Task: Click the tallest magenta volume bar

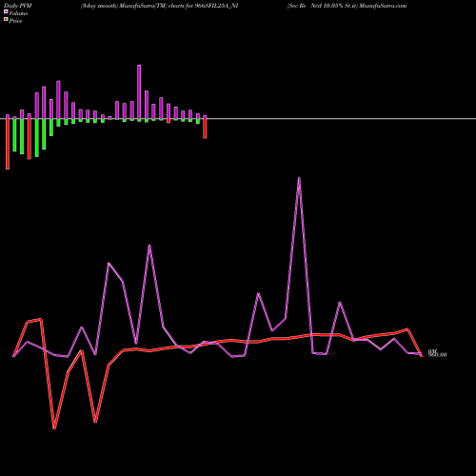Action: pos(139,92)
